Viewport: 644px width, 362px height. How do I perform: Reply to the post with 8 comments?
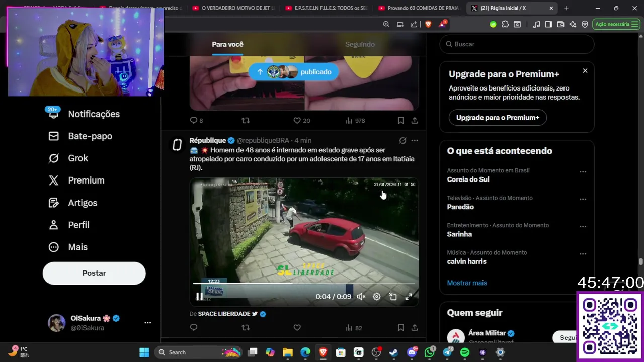coord(196,121)
